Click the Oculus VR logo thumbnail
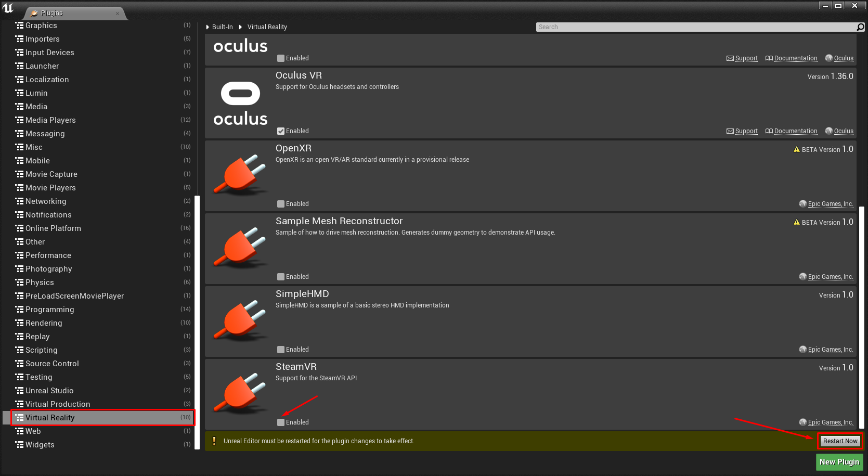This screenshot has width=868, height=476. point(240,103)
